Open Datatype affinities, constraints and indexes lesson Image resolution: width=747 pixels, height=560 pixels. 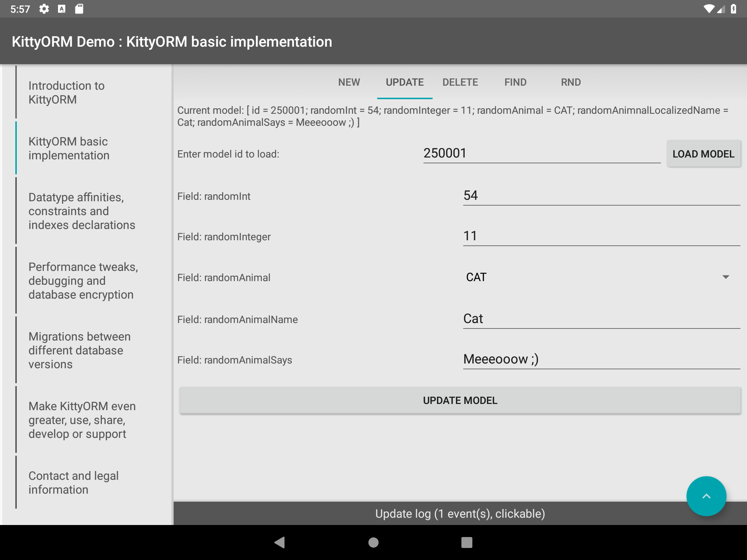[x=93, y=211]
